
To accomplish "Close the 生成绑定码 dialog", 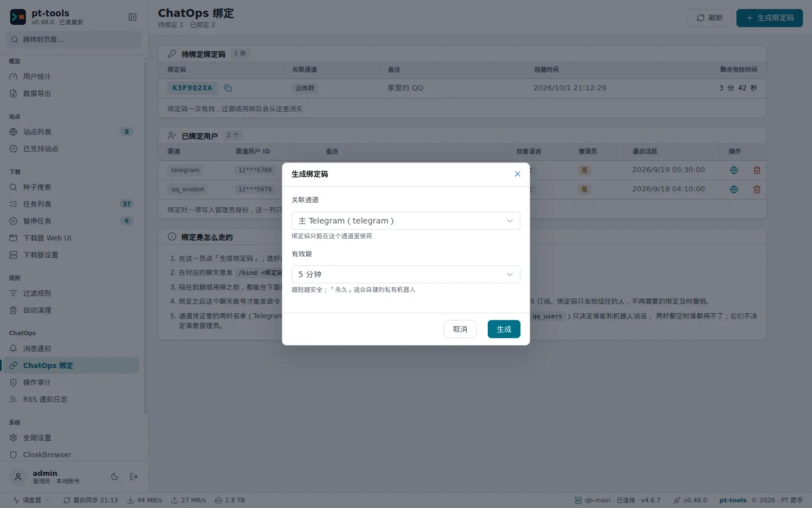I will 517,174.
